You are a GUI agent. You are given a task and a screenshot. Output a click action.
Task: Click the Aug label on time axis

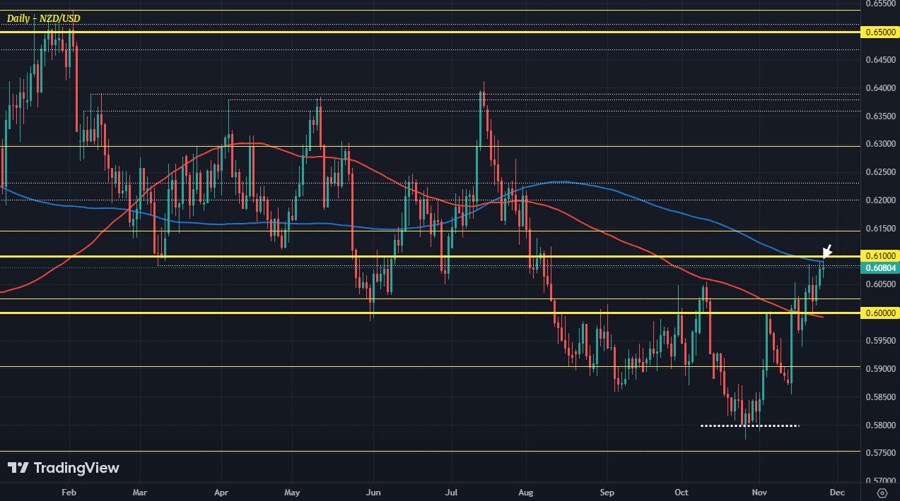pos(526,492)
